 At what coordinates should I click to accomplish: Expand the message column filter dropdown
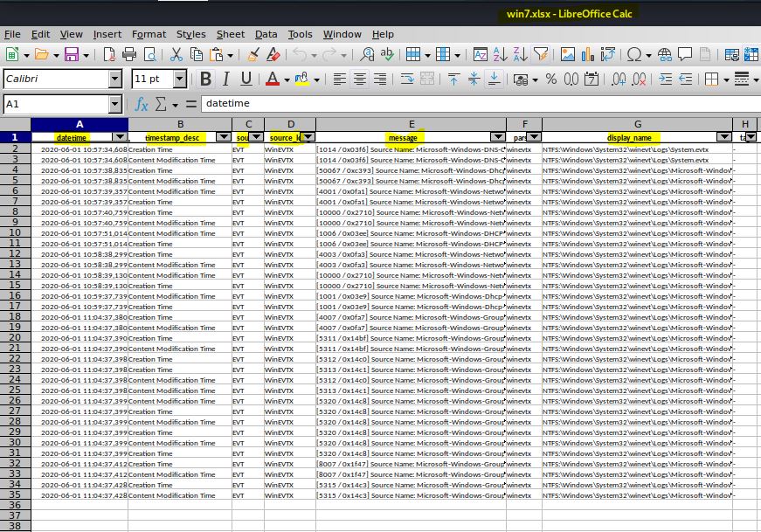[x=497, y=137]
